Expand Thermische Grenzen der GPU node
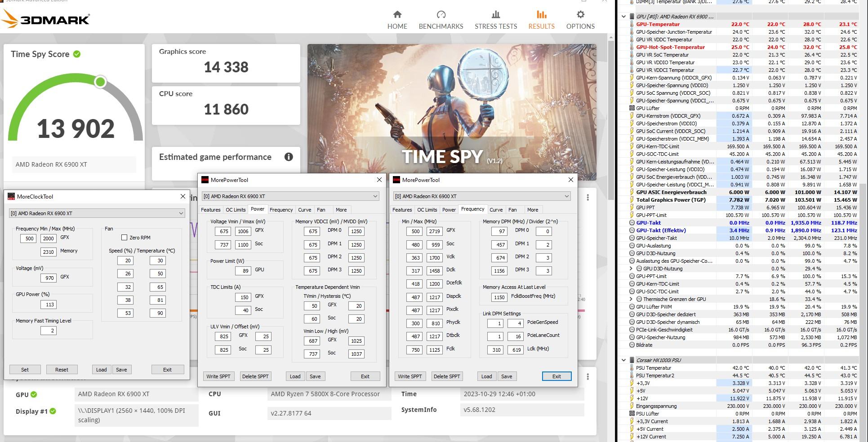This screenshot has width=868, height=442. (x=632, y=299)
